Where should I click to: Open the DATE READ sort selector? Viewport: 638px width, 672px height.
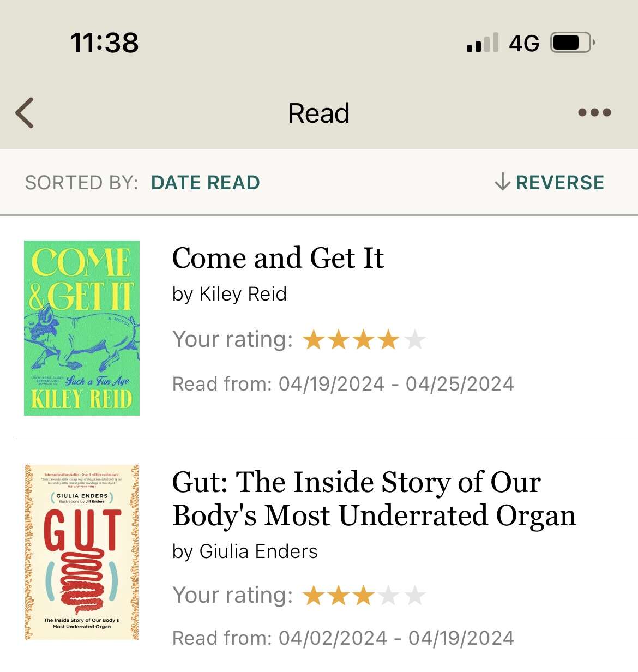click(x=206, y=182)
